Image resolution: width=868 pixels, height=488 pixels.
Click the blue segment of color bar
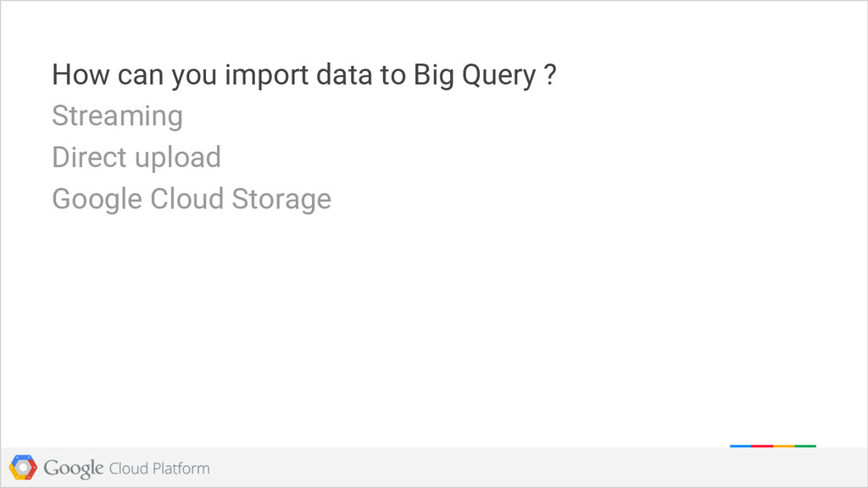coord(741,446)
